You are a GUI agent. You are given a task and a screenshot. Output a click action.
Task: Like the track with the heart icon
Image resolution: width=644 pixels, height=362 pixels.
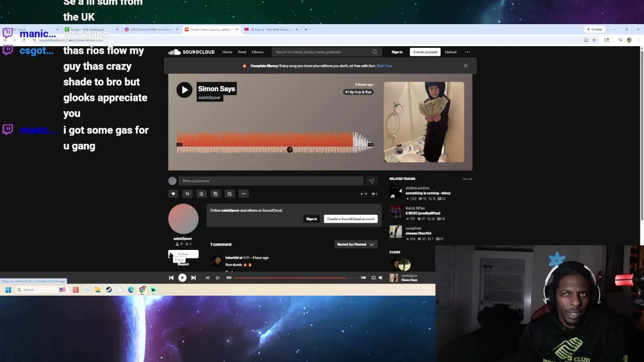coord(173,194)
